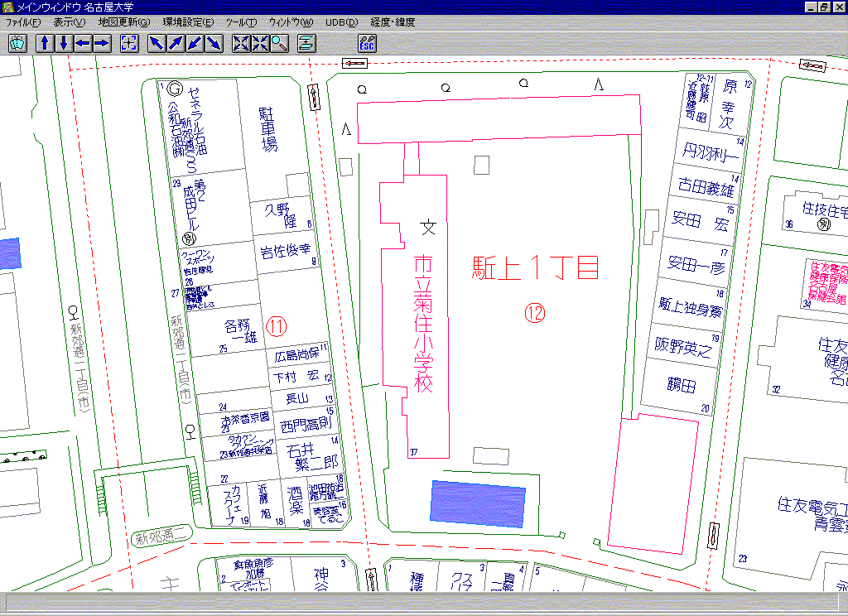848x616 pixels.
Task: Pan map left using left arrow
Action: click(x=83, y=43)
